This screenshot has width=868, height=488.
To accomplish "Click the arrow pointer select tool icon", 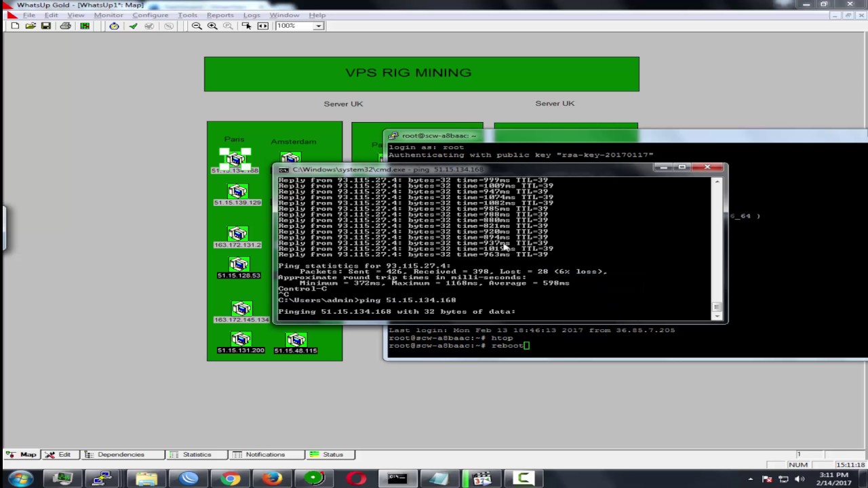I will (x=246, y=26).
